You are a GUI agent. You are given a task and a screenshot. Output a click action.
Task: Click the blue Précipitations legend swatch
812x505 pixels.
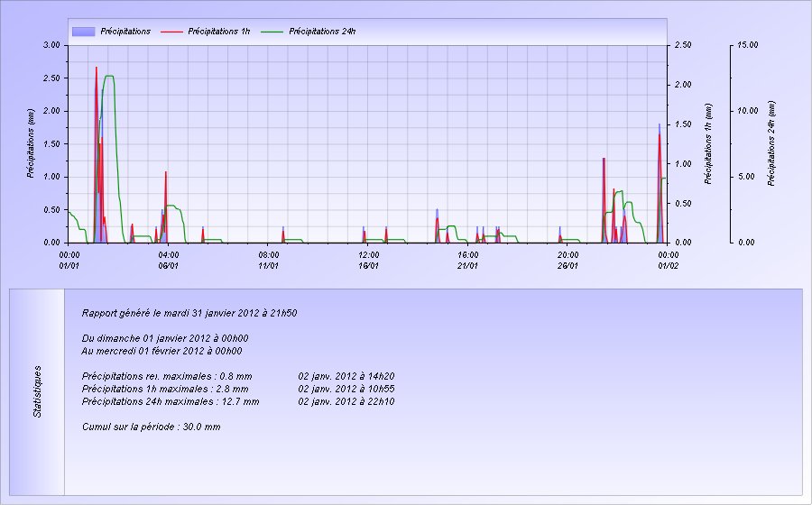pyautogui.click(x=83, y=32)
